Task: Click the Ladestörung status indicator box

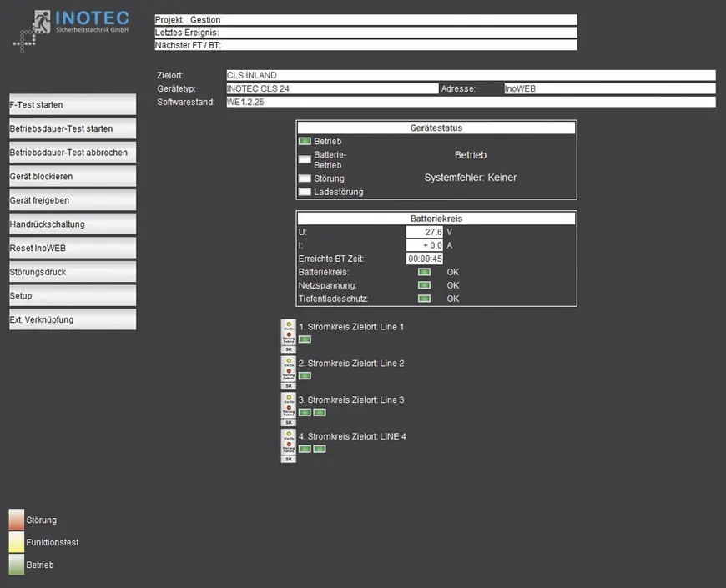Action: click(x=305, y=192)
